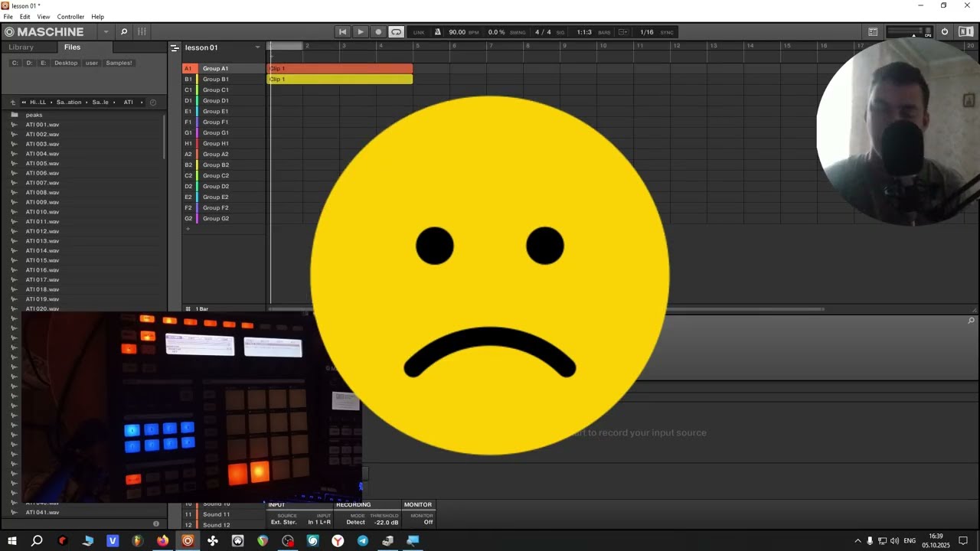Toggle the audio engine power icon
The width and height of the screenshot is (980, 551).
tap(945, 32)
